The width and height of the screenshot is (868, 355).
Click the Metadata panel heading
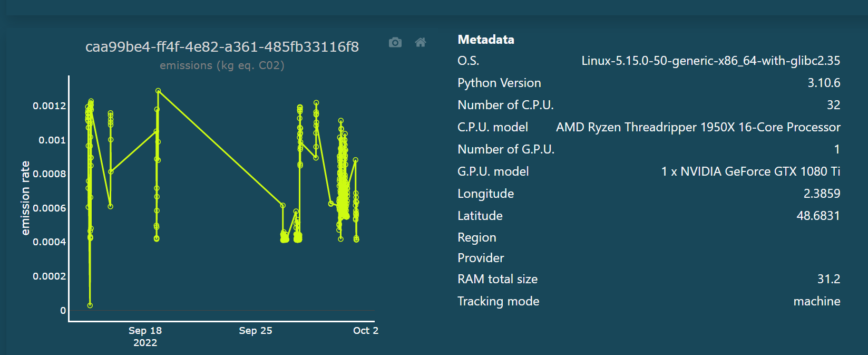point(485,40)
